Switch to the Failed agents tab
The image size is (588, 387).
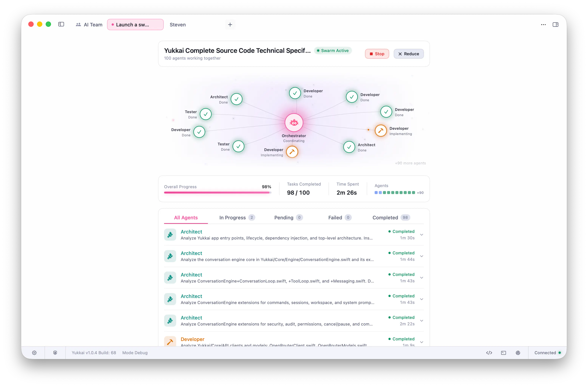pyautogui.click(x=340, y=217)
